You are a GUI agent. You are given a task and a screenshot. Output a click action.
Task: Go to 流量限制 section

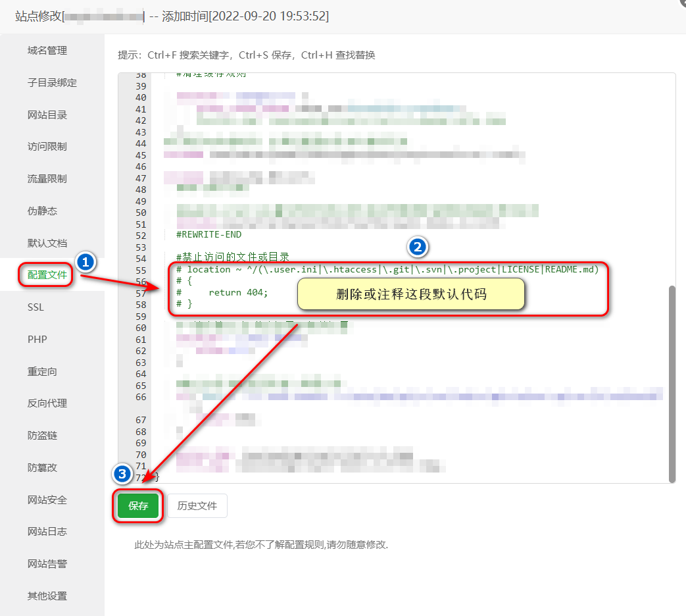tap(47, 179)
